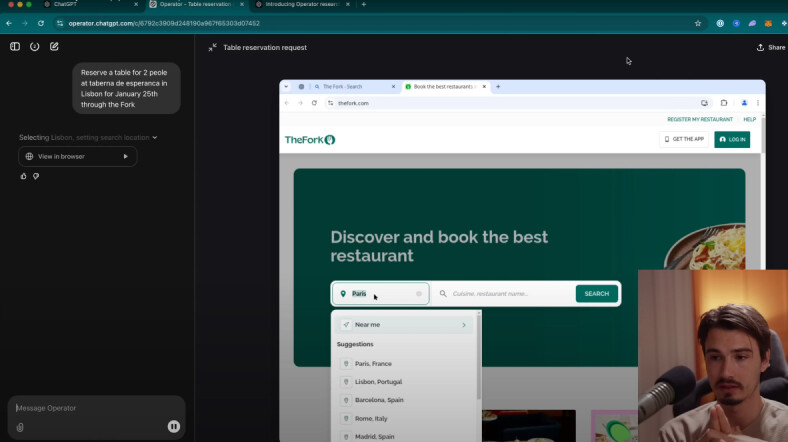Image resolution: width=788 pixels, height=442 pixels.
Task: Select Book the best restaurants inner tab
Action: click(445, 86)
